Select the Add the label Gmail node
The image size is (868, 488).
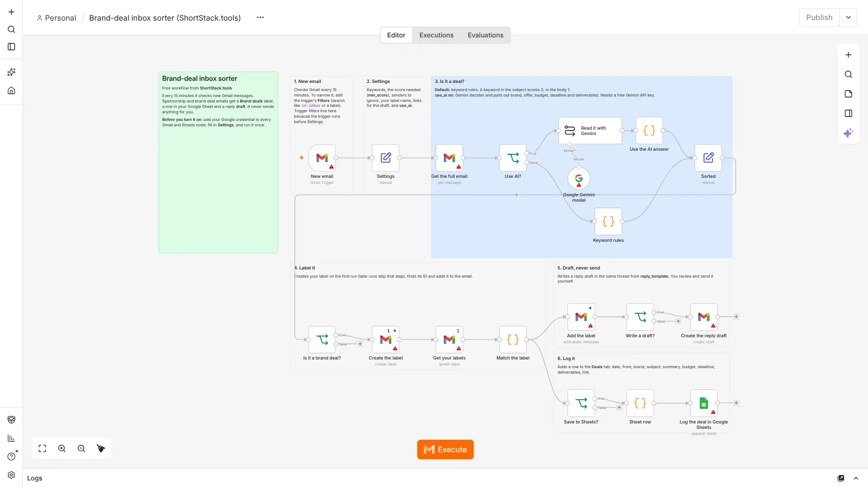click(581, 317)
